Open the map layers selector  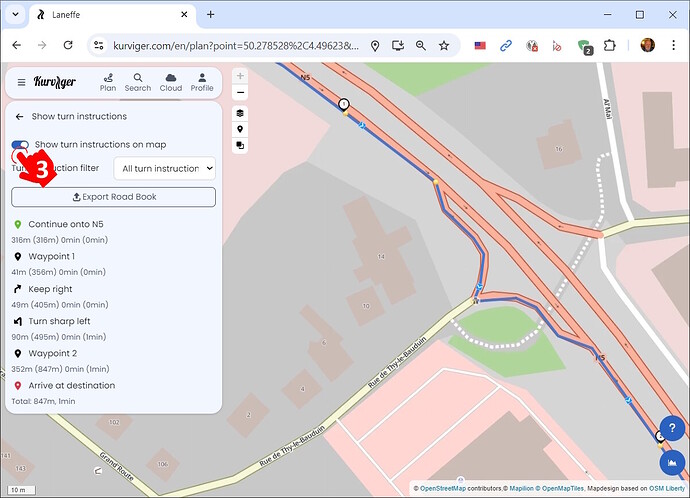pos(240,113)
